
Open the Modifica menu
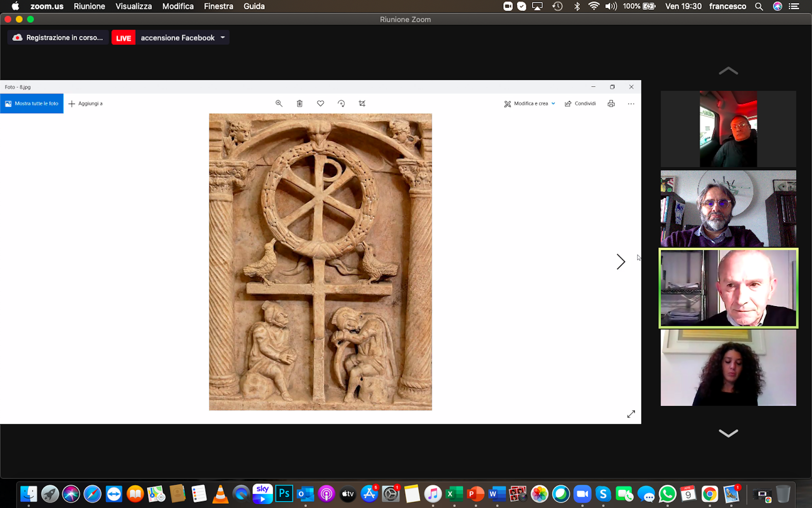178,6
